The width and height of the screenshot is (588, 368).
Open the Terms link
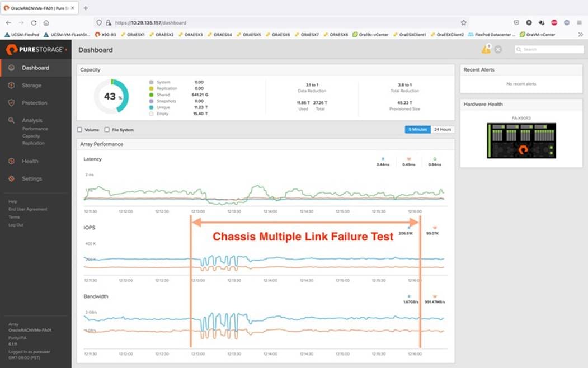click(14, 217)
